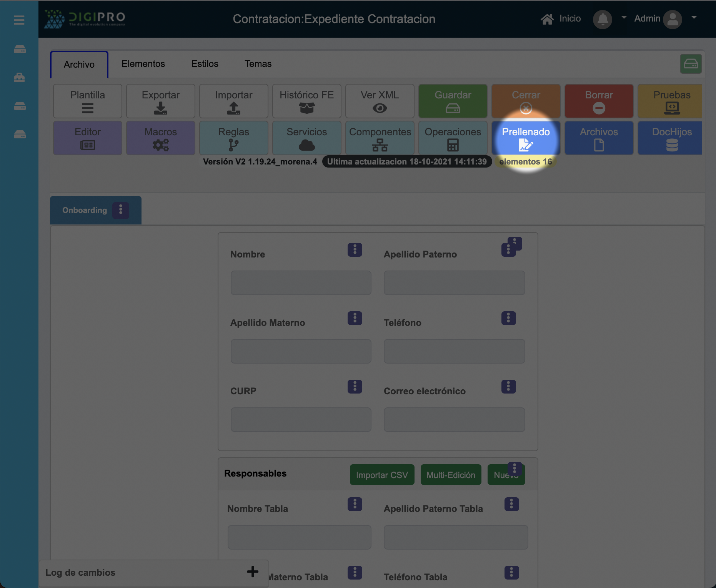Viewport: 716px width, 588px height.
Task: Expand the Log de cambios panel
Action: point(253,571)
